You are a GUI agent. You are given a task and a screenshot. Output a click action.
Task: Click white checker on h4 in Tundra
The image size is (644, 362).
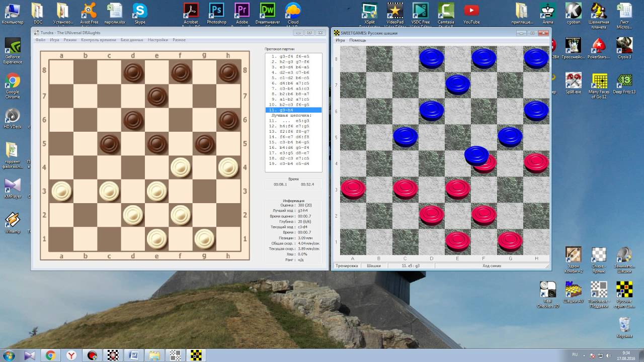point(228,167)
